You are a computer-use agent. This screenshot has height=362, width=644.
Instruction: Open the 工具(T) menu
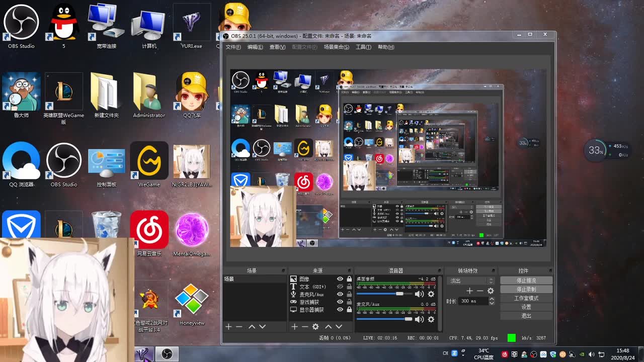(x=363, y=47)
